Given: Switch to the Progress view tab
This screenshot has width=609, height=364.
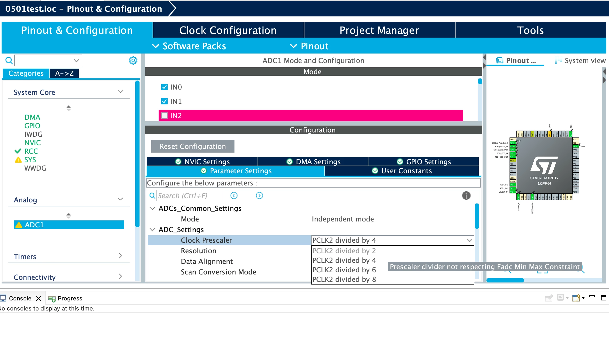Looking at the screenshot, I should coord(65,298).
